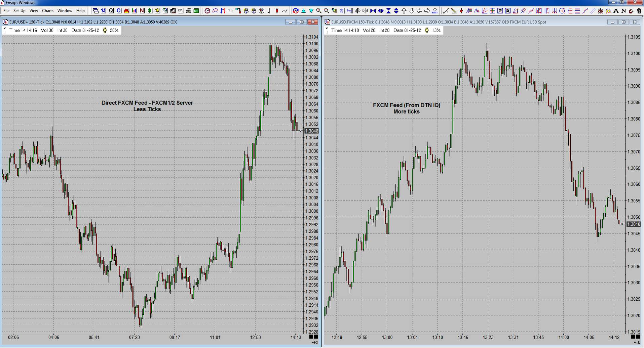Click the horizontal lines draw tool
This screenshot has width=644, height=348.
tap(577, 11)
